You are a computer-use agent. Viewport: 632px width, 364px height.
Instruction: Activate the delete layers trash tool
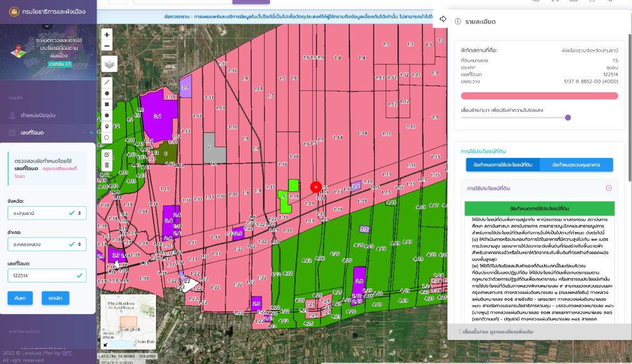(107, 165)
